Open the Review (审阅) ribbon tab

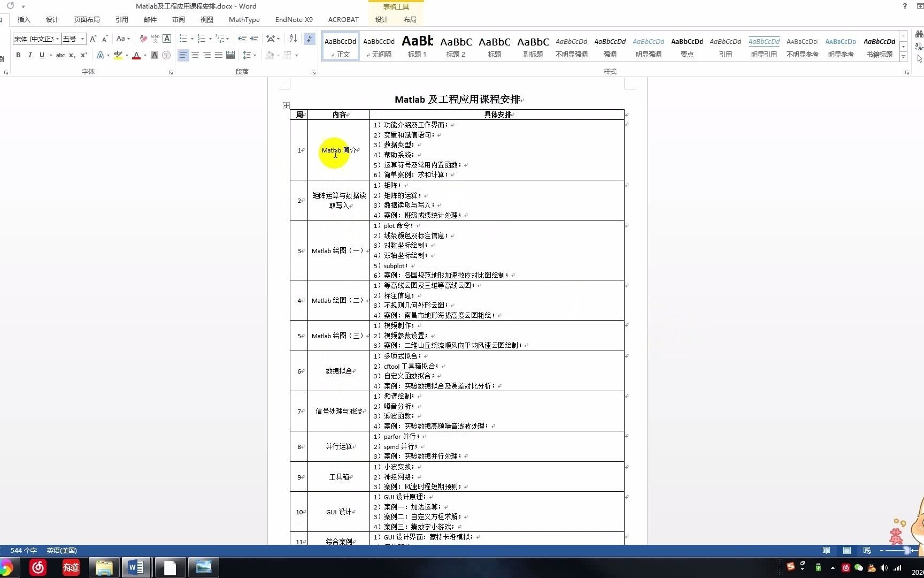coord(179,20)
